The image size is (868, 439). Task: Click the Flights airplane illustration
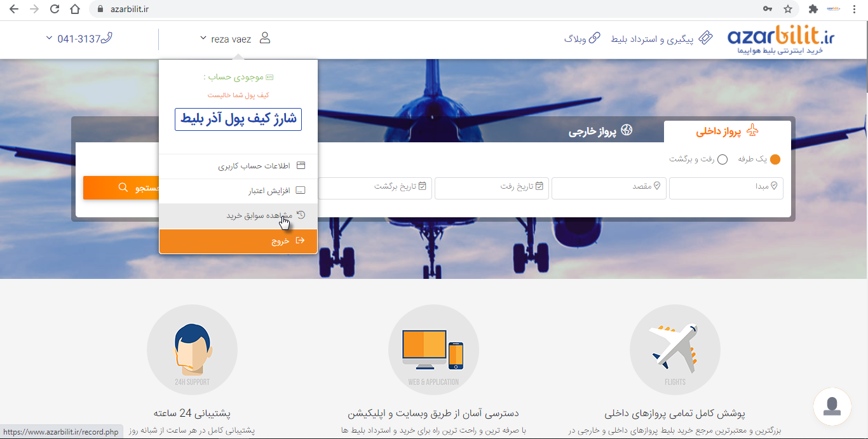[675, 349]
